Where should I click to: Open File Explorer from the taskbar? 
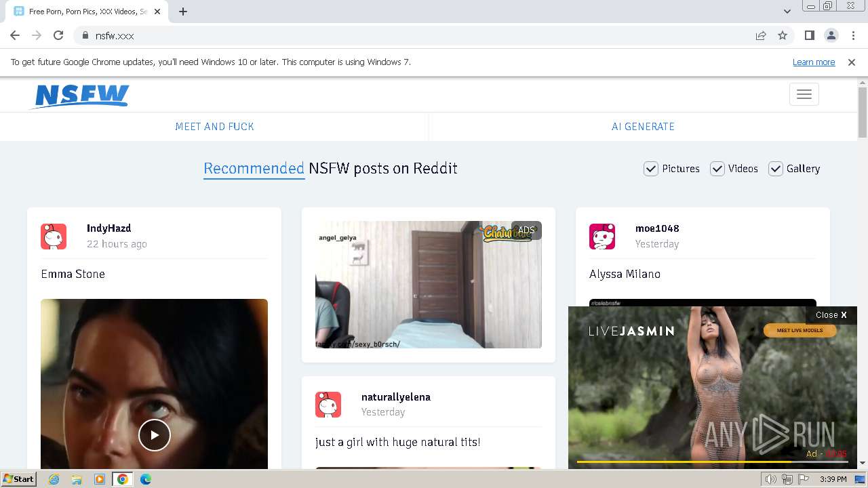77,479
